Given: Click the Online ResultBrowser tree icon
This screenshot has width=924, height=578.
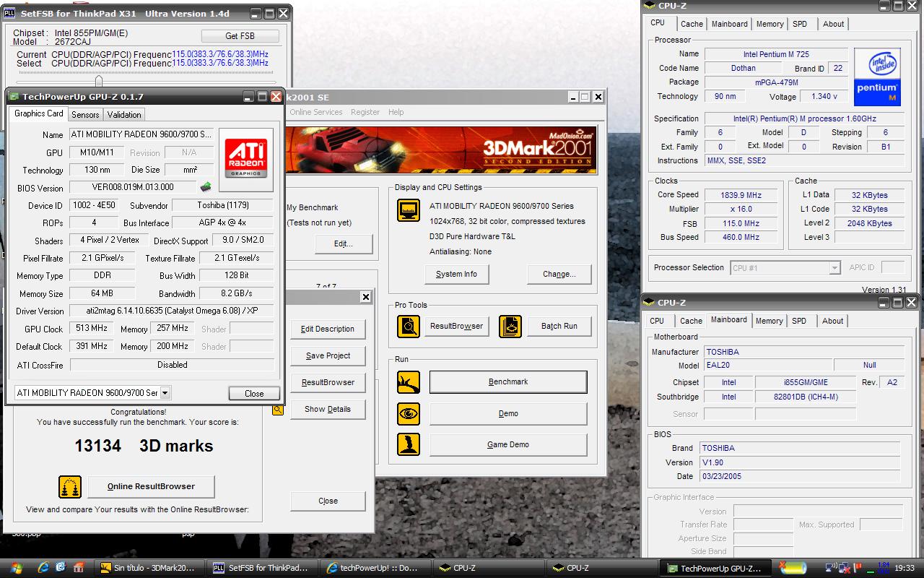Looking at the screenshot, I should coord(70,487).
